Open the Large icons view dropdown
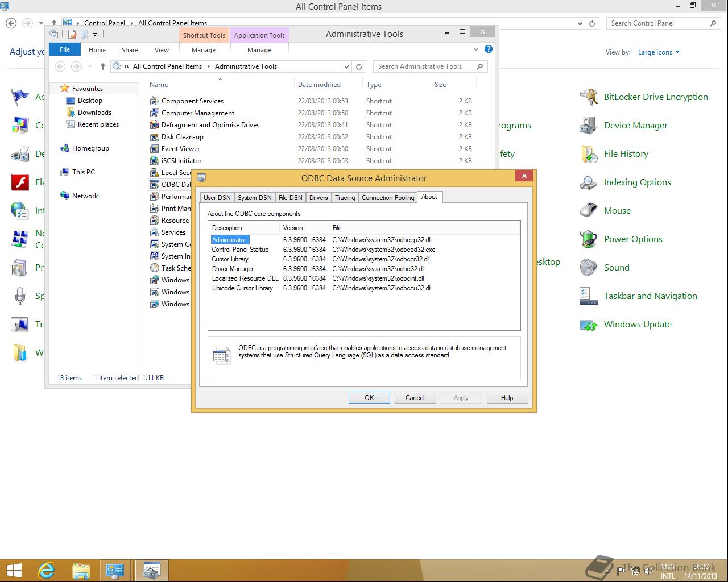The height and width of the screenshot is (582, 728). click(659, 52)
